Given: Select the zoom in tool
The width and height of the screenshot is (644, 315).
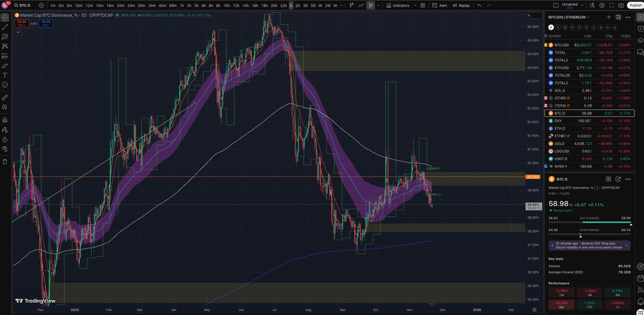Looking at the screenshot, I should click(x=5, y=107).
